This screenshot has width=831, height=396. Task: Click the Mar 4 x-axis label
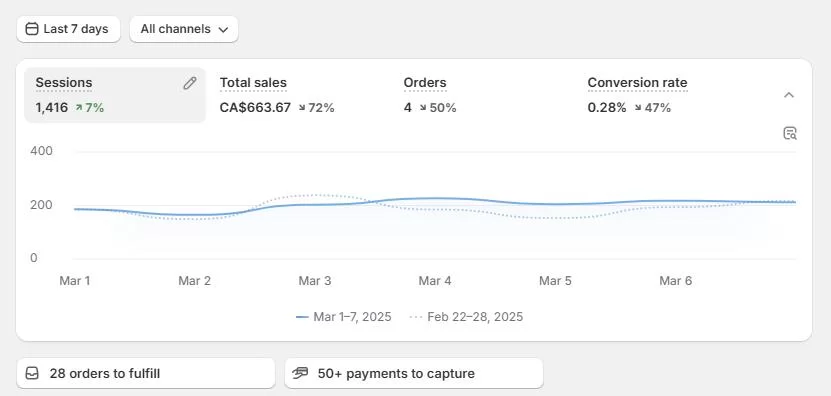pyautogui.click(x=435, y=281)
